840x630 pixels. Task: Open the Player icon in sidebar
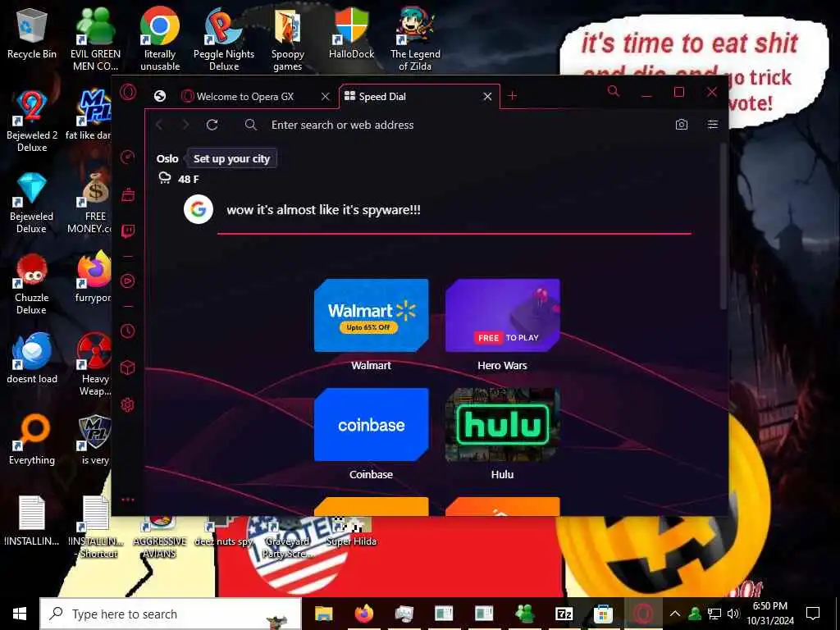point(127,281)
